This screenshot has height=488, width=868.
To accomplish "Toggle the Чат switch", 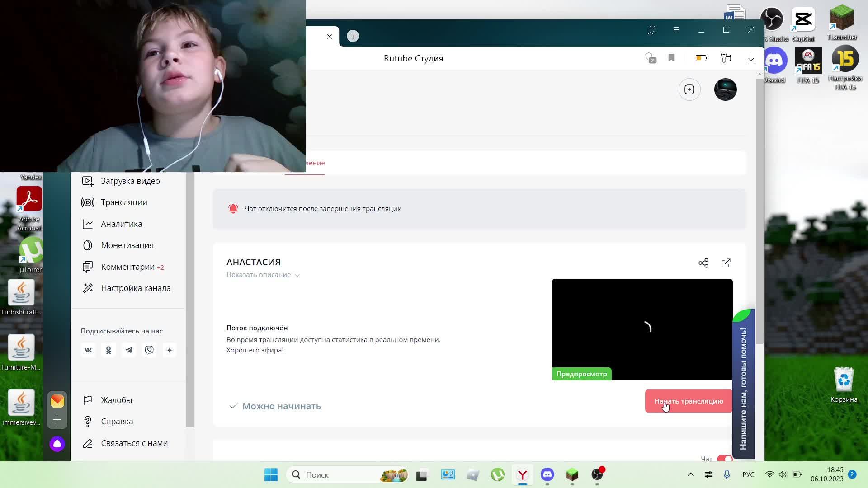I will point(724,458).
